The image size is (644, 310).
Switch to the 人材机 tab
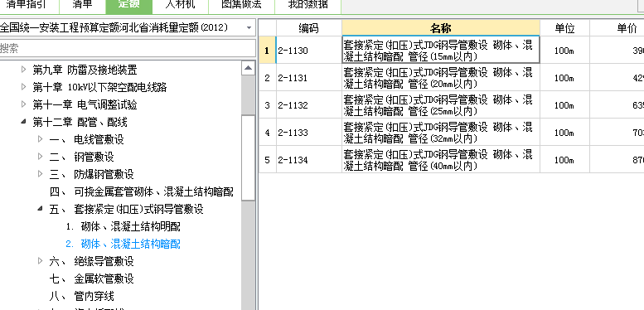181,6
